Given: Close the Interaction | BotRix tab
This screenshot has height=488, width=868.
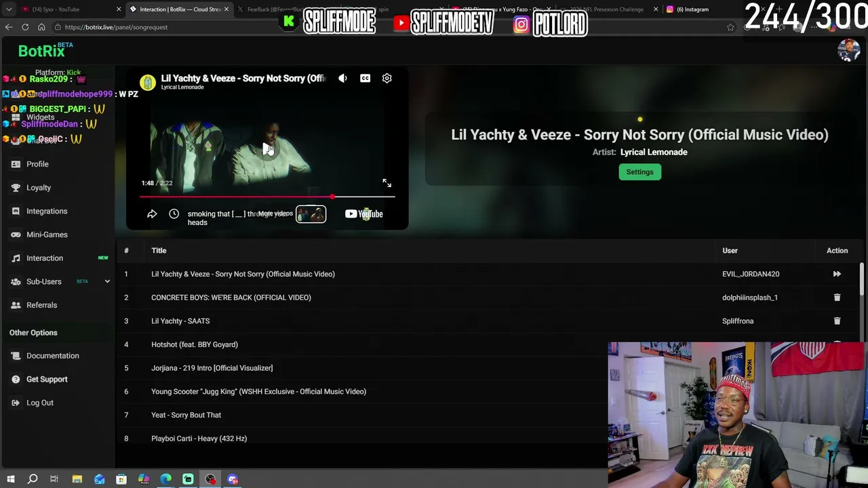Looking at the screenshot, I should [x=226, y=9].
